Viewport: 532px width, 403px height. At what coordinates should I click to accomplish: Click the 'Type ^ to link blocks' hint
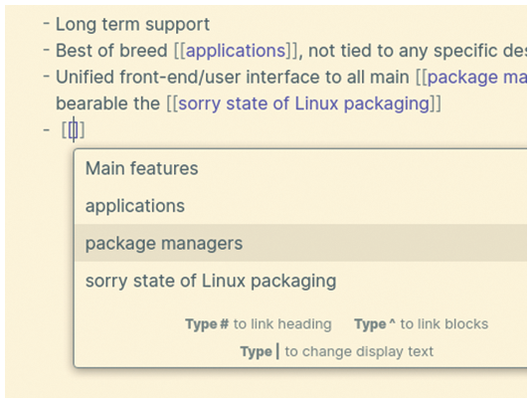click(x=421, y=324)
